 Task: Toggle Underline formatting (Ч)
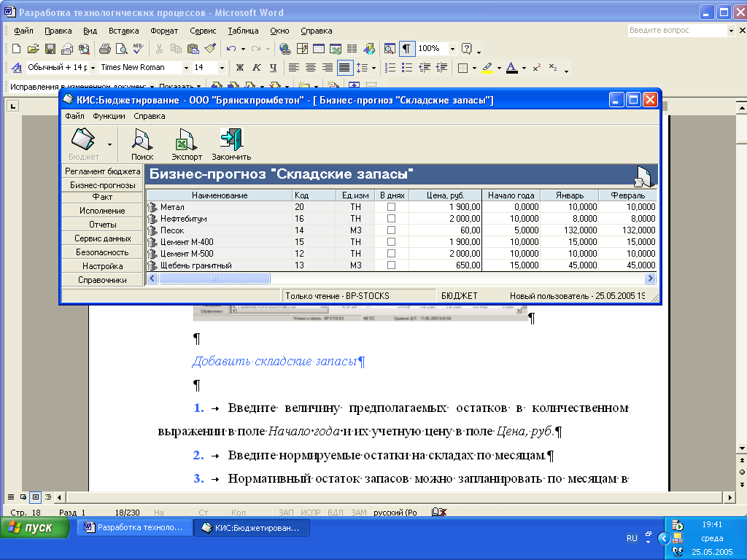[x=273, y=68]
